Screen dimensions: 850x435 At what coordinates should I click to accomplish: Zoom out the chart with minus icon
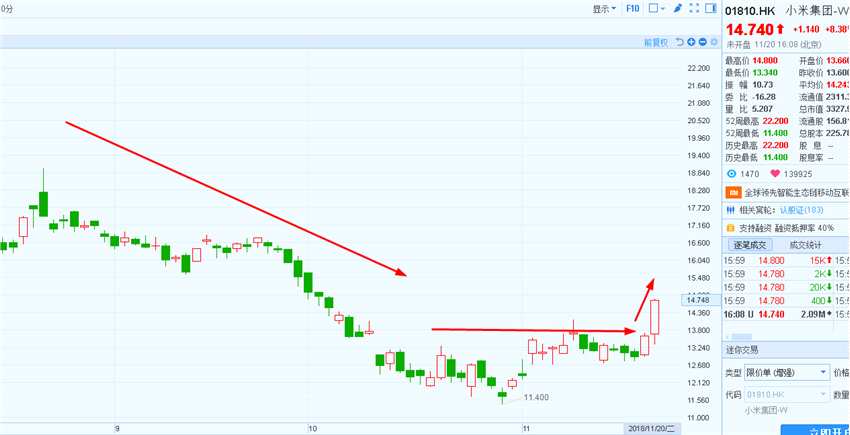pyautogui.click(x=703, y=42)
